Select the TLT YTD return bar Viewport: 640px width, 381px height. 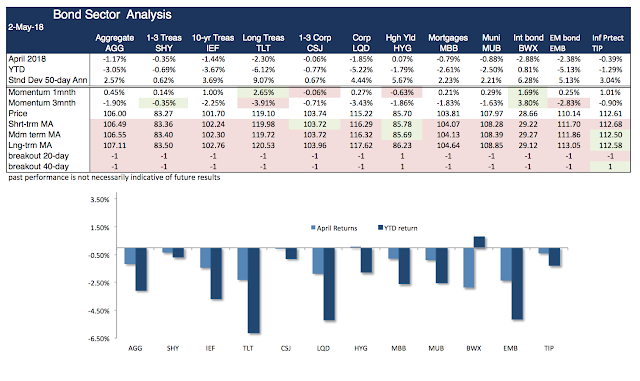(x=253, y=290)
